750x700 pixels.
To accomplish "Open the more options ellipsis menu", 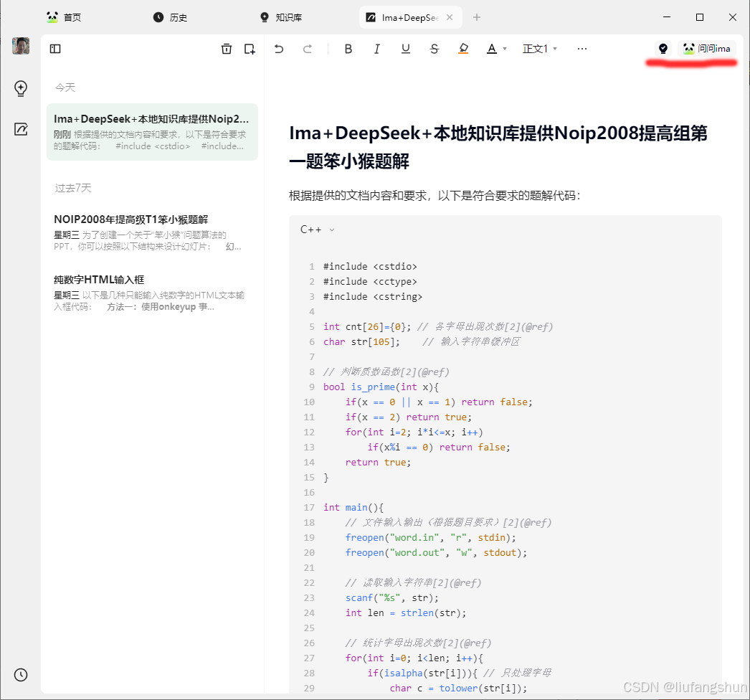I will pyautogui.click(x=582, y=49).
